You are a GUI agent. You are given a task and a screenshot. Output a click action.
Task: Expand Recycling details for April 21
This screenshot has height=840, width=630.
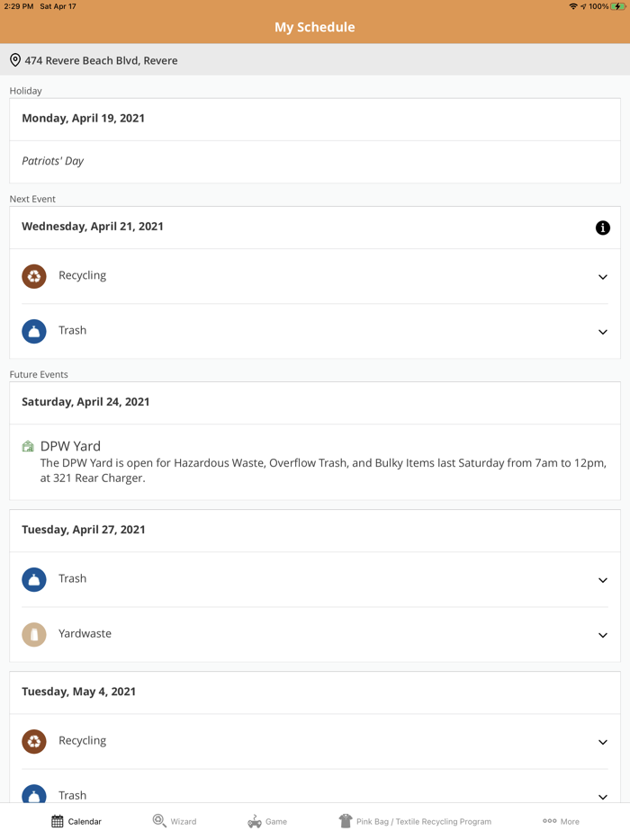tap(603, 277)
